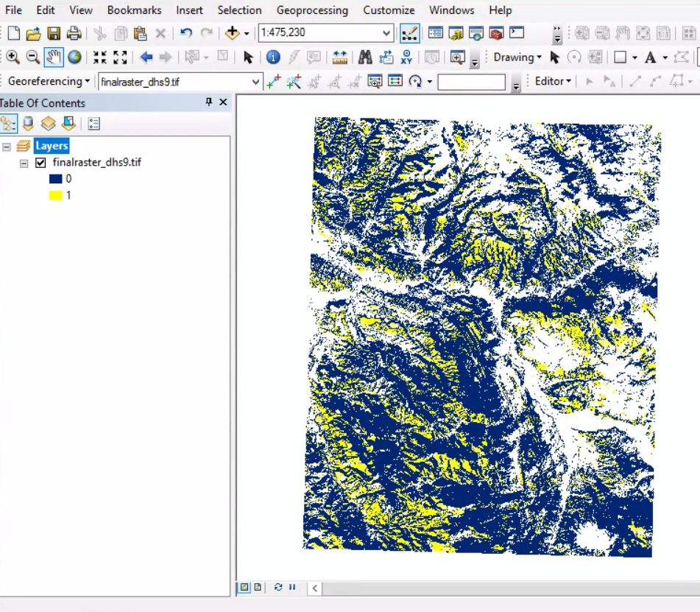Switch Table of Contents to List by Source
Screen dimensions: 700x612
(x=27, y=123)
